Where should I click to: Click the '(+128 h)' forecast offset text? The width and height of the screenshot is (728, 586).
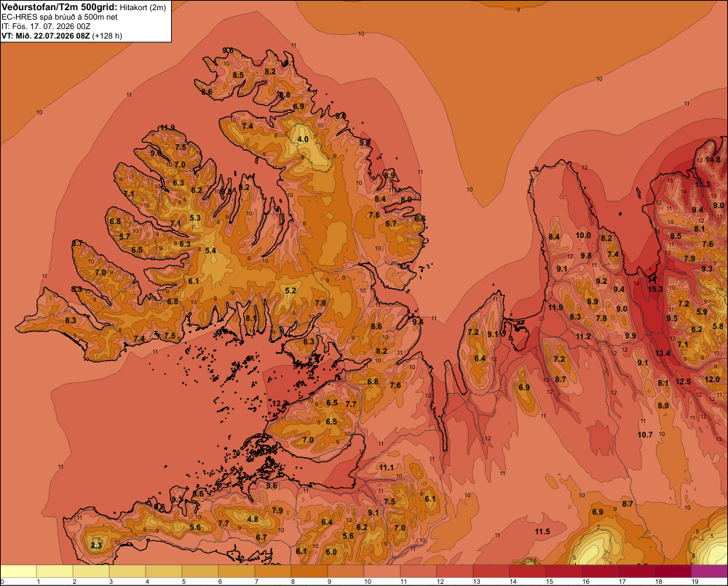point(107,36)
